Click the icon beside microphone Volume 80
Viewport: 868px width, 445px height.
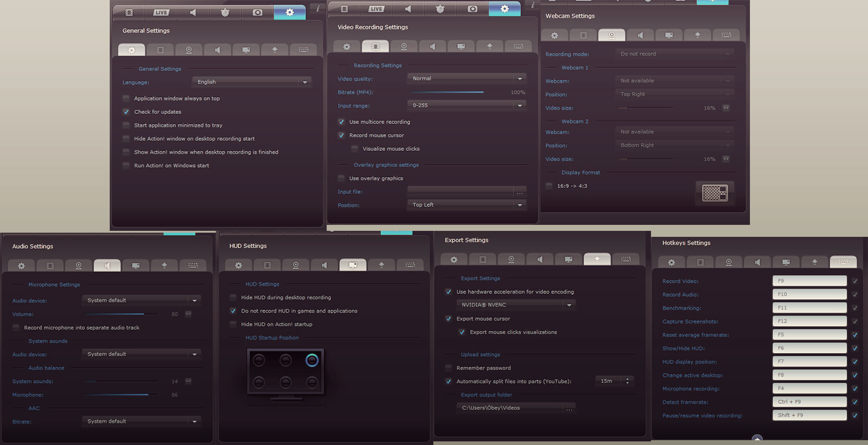(188, 314)
